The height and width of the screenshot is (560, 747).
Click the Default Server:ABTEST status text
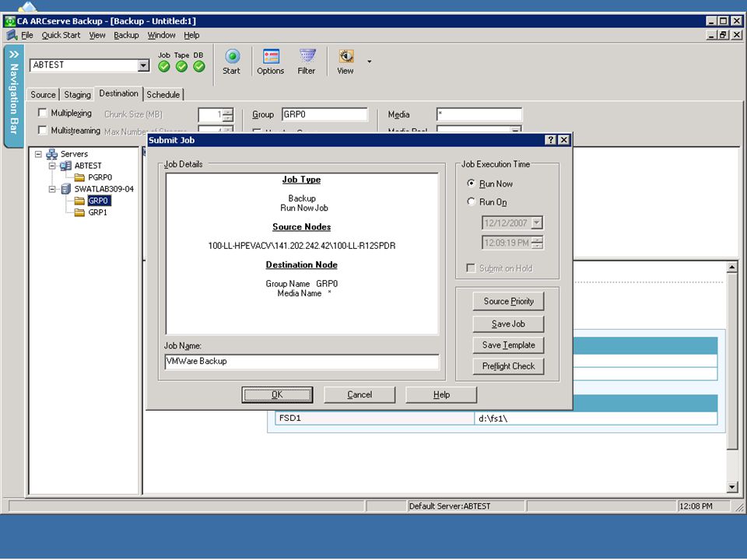pyautogui.click(x=450, y=506)
